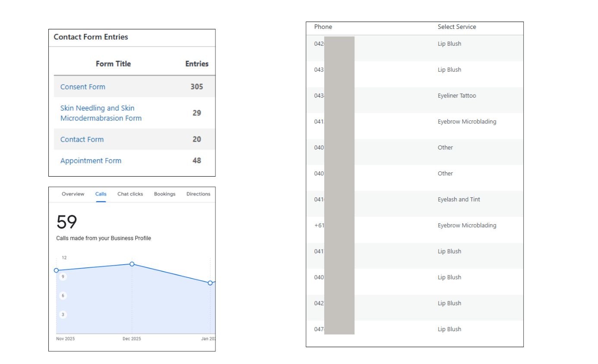Select the Calls tab
598x364 pixels.
tap(101, 194)
